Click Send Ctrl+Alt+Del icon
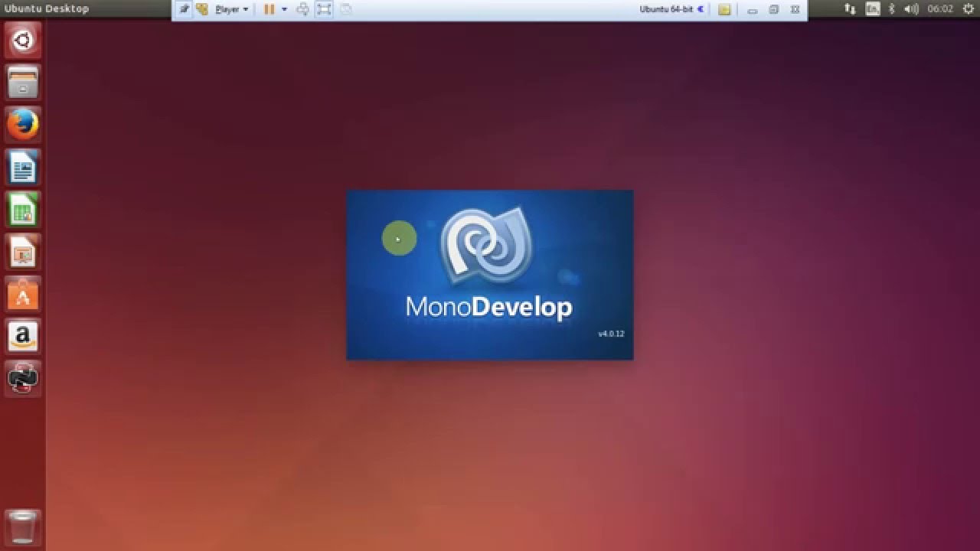This screenshot has width=980, height=551. 302,9
